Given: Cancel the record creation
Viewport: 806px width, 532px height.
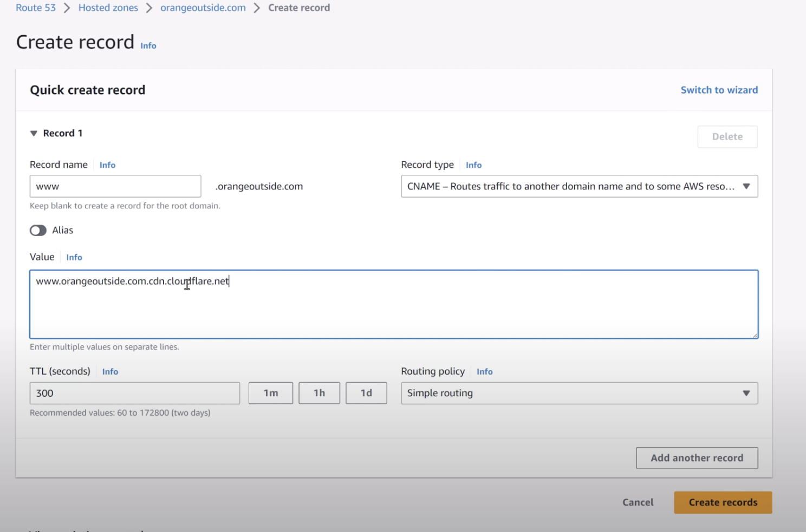Looking at the screenshot, I should [x=638, y=502].
